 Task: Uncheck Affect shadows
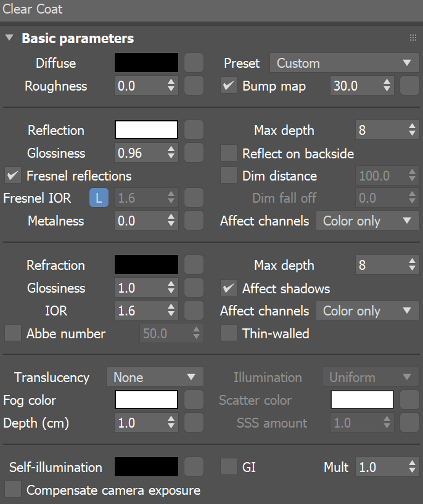(228, 288)
